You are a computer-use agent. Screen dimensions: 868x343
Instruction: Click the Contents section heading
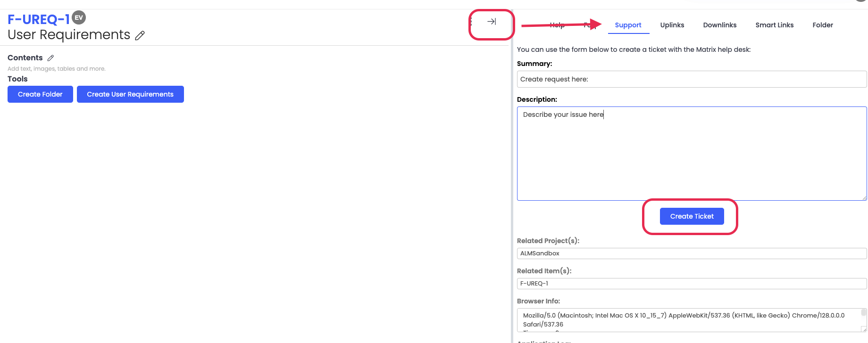25,57
